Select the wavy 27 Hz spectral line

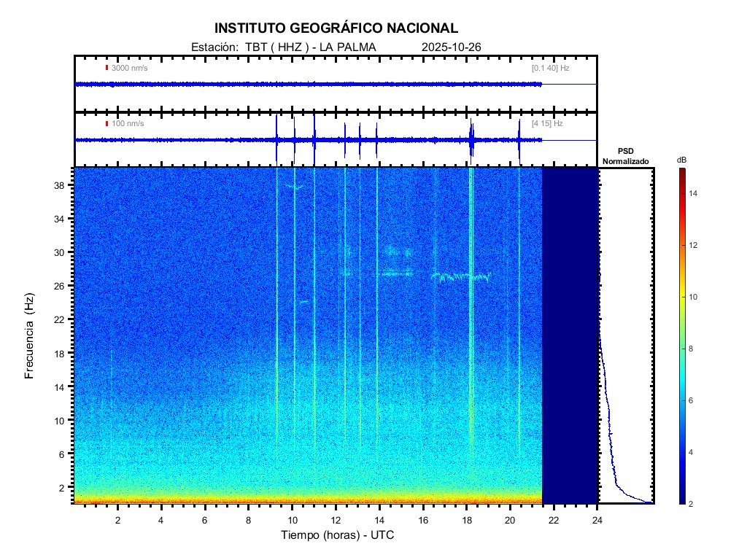click(461, 277)
